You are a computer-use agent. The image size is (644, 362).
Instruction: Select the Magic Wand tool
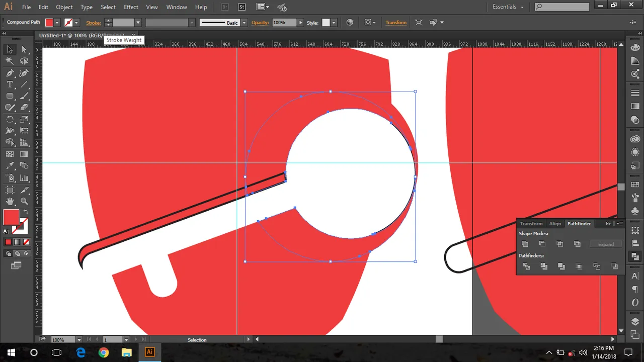point(10,61)
